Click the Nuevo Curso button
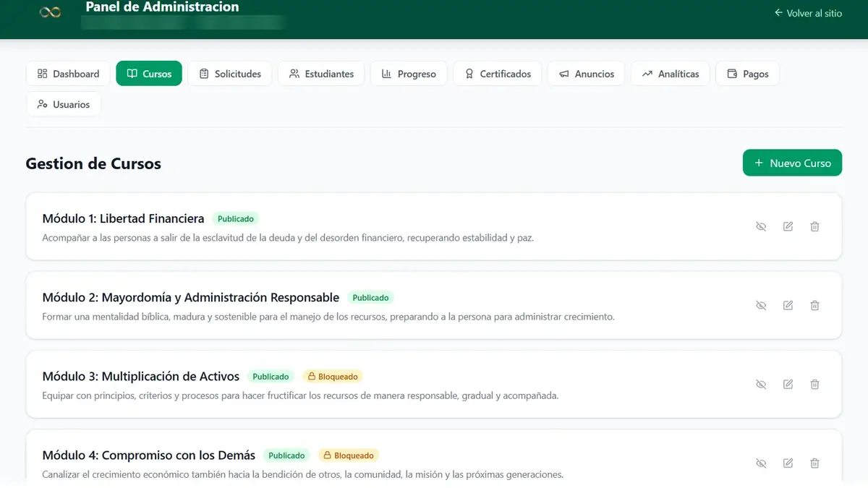The image size is (868, 488). coord(792,163)
